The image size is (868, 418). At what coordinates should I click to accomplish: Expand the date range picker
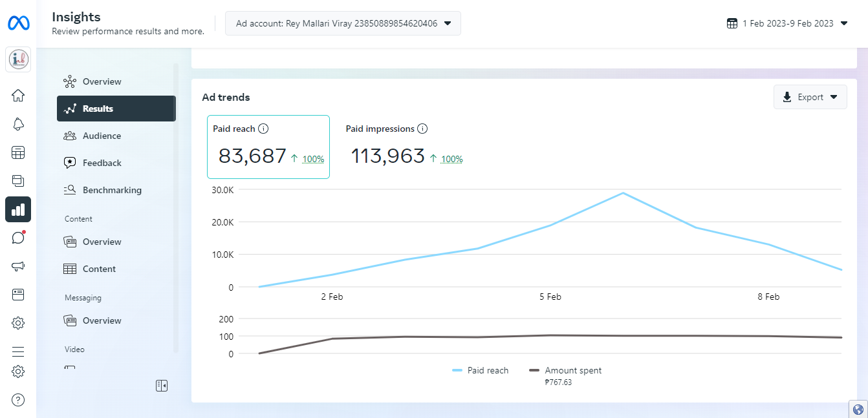point(787,23)
